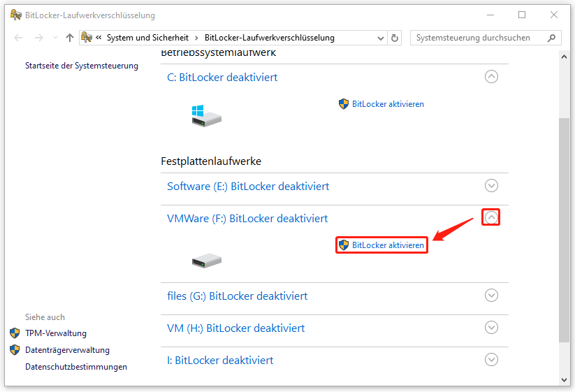Click shield icon beside VMWare (F:) BitLocker aktivieren
Screen dimensions: 575x392
[x=344, y=245]
